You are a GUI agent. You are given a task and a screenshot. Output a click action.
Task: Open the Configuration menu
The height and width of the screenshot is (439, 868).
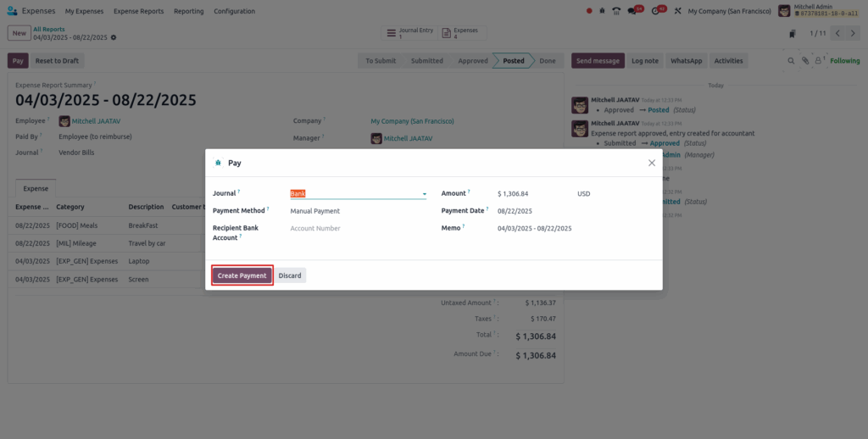234,11
